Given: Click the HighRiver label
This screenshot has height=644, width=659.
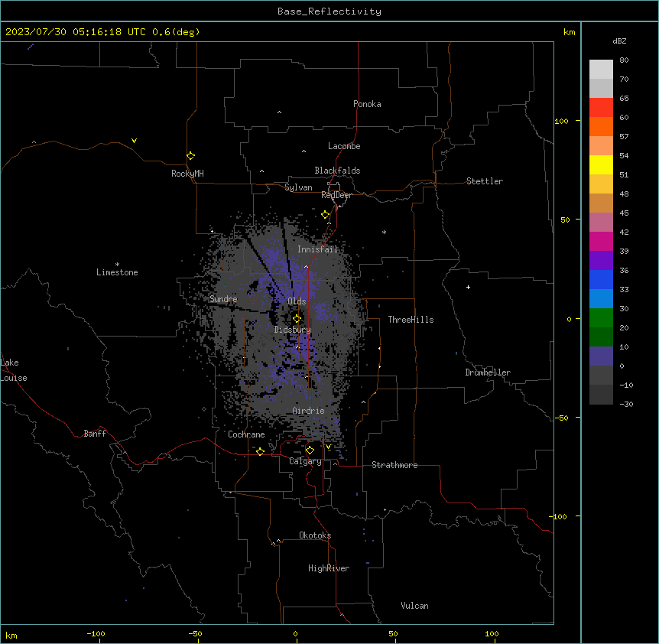Looking at the screenshot, I should pyautogui.click(x=329, y=568).
